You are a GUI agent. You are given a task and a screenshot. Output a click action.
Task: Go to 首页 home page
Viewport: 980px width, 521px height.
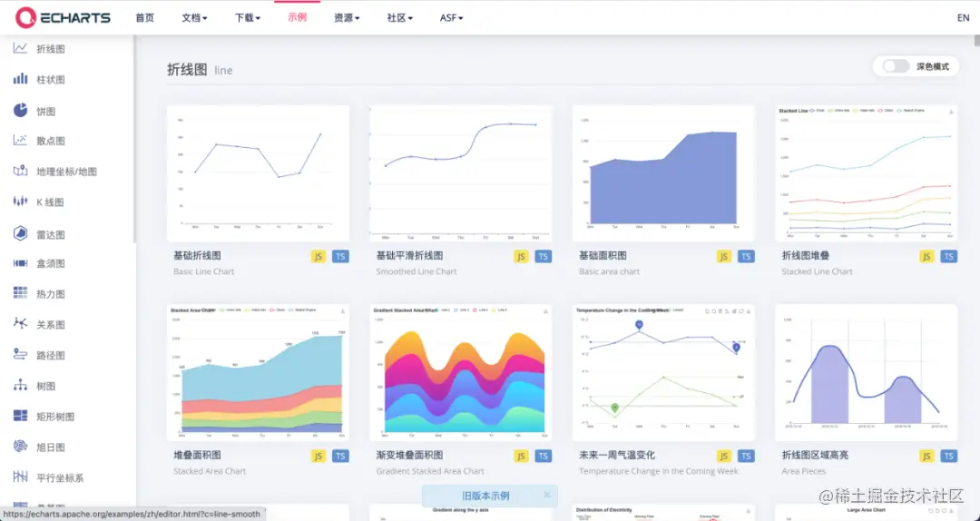(x=144, y=18)
